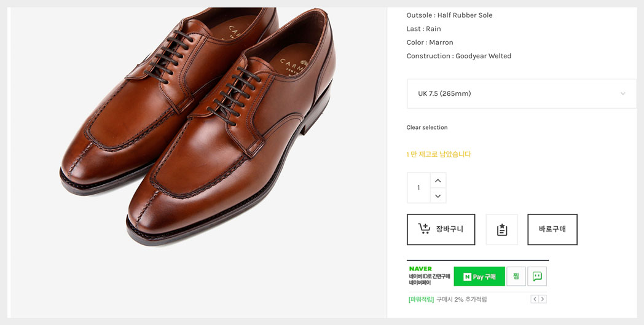Expand size list via chevron arrow
644x325 pixels.
[x=623, y=93]
